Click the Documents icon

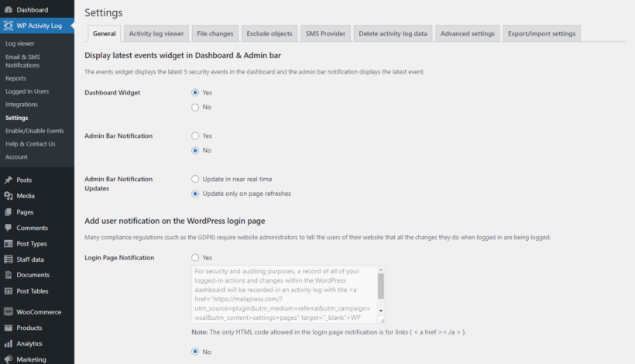8,274
